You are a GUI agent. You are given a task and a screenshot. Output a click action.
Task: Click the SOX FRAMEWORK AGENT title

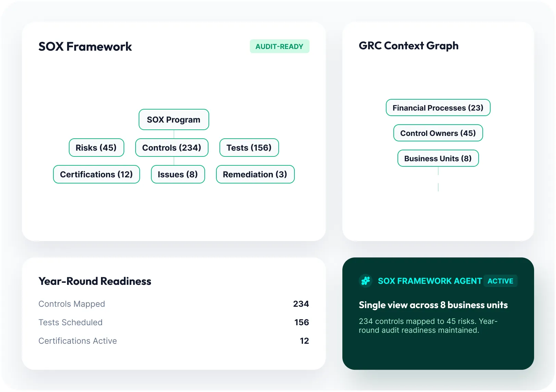tap(430, 281)
